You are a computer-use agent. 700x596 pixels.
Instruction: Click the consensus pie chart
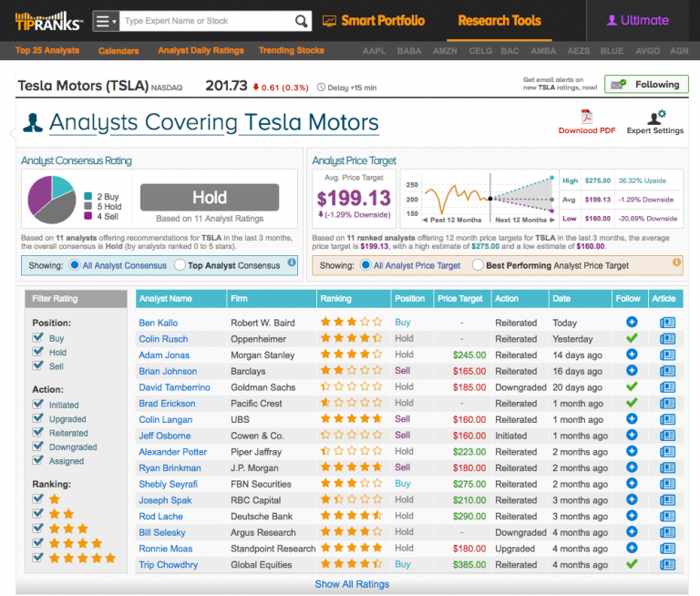[52, 200]
